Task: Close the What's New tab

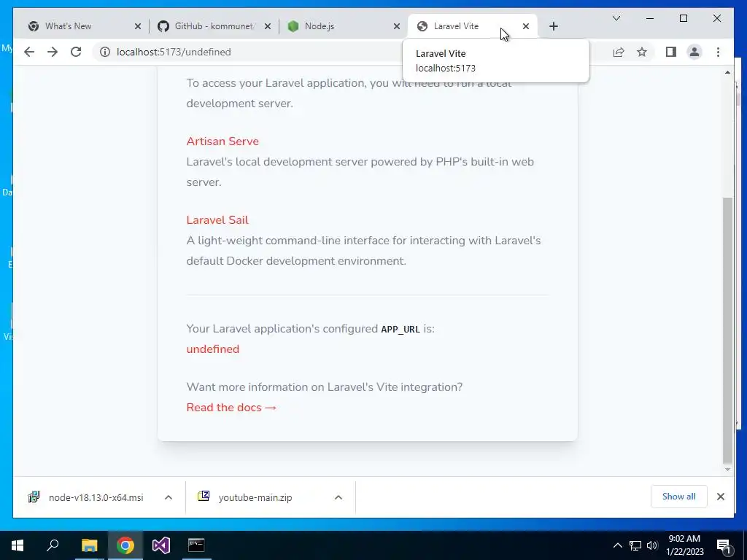Action: tap(138, 26)
